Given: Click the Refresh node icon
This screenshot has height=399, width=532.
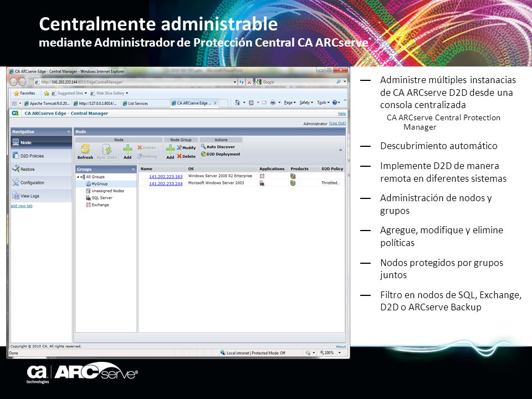Looking at the screenshot, I should (x=85, y=149).
